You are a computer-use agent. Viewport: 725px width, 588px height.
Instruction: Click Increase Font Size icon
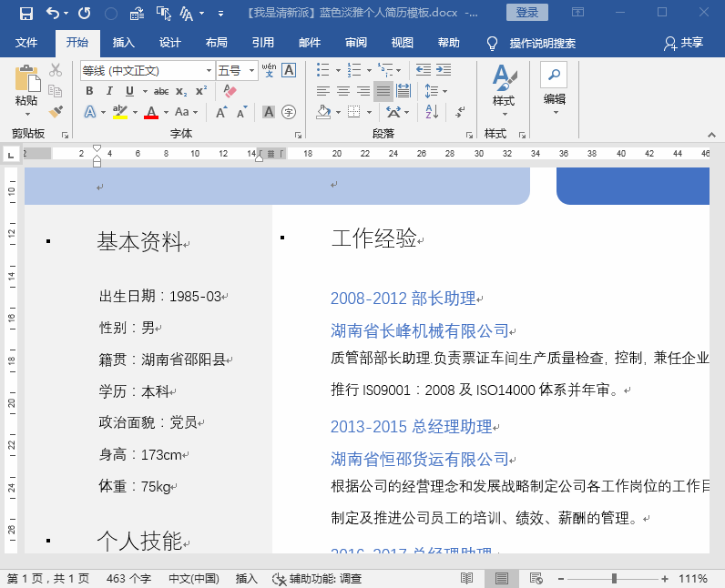click(222, 112)
